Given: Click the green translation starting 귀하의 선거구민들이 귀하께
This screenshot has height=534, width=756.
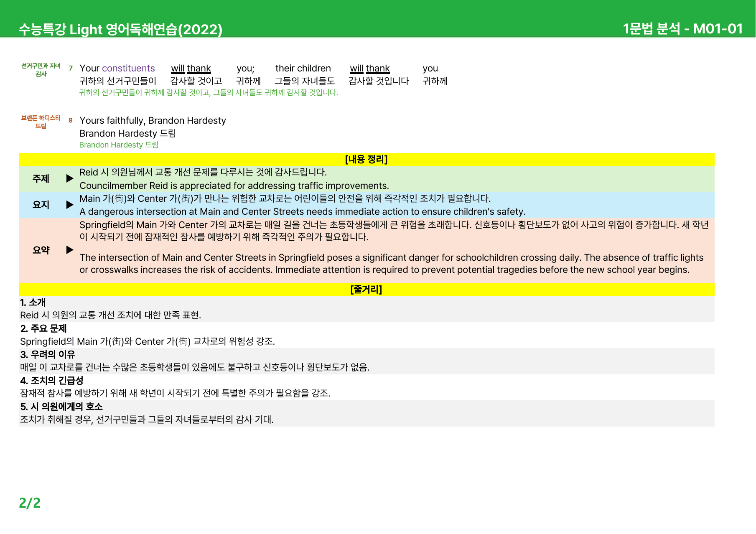Looking at the screenshot, I should pos(209,92).
